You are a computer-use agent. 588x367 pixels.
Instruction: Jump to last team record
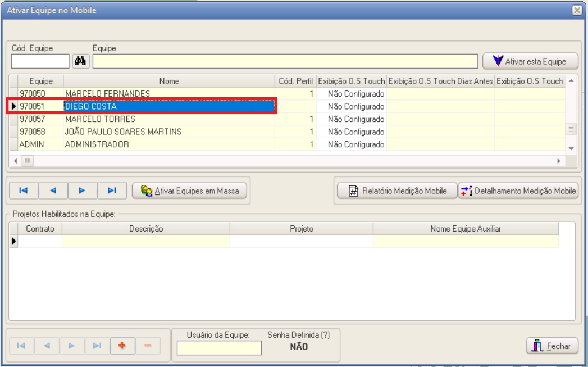tap(112, 191)
